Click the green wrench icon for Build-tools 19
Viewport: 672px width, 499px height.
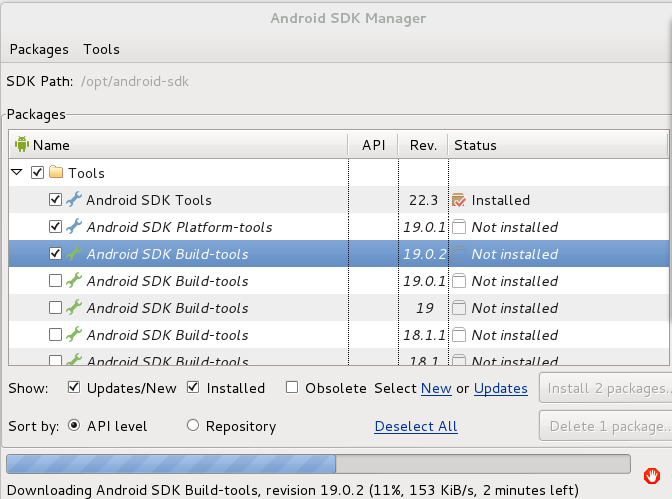pos(74,307)
